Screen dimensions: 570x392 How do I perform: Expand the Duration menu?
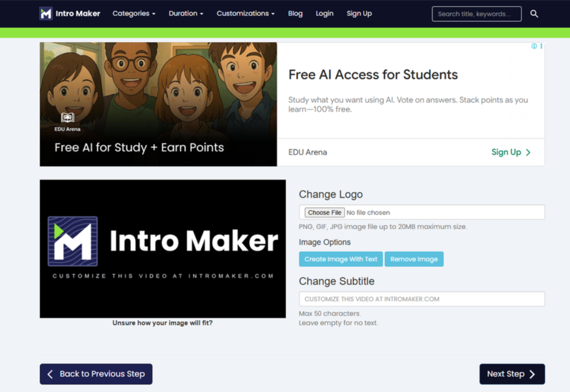pos(186,13)
